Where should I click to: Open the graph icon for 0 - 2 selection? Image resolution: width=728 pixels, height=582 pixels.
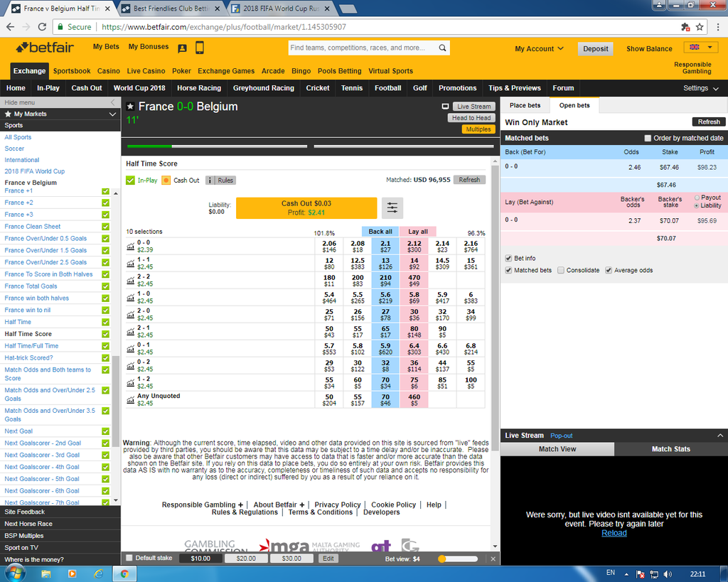(x=131, y=366)
